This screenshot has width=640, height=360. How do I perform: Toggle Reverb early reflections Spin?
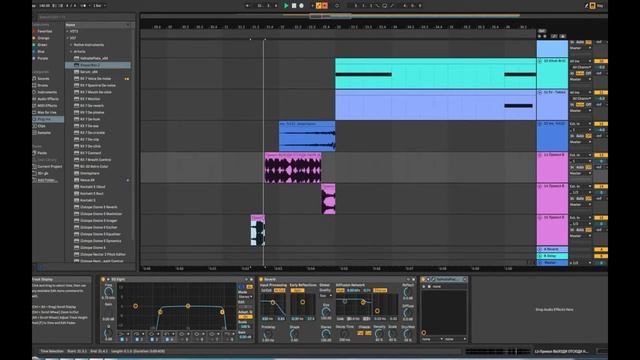pyautogui.click(x=297, y=290)
